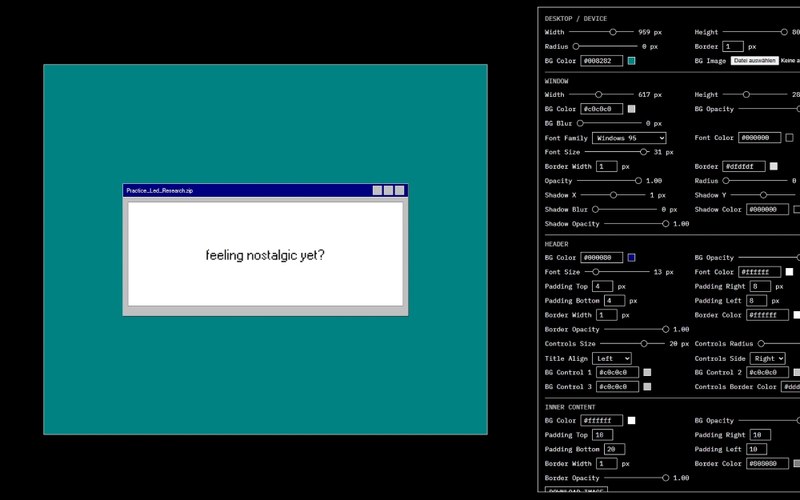Click the Window BG Color field #c0c0c0
Image resolution: width=800 pixels, height=500 pixels.
coord(602,109)
